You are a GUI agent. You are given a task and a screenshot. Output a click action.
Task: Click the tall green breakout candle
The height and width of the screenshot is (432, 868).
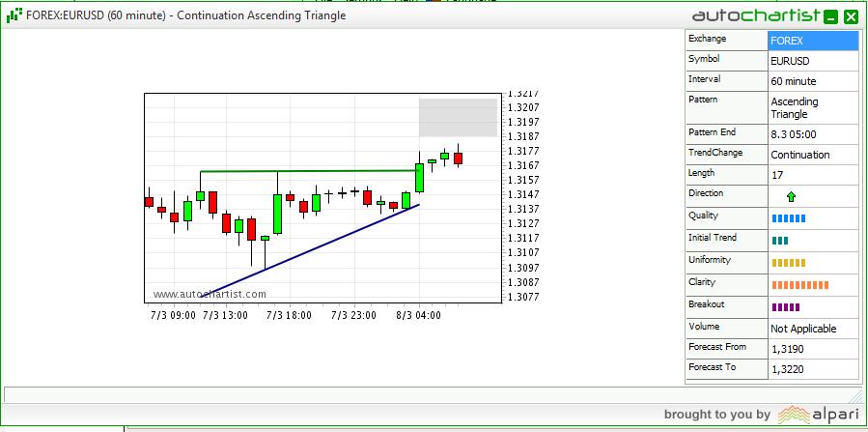pyautogui.click(x=420, y=177)
